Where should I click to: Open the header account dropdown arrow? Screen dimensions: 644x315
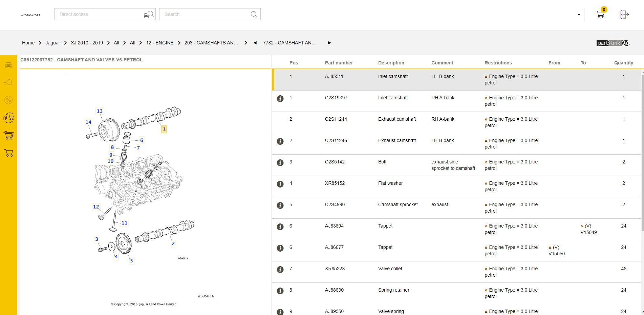pyautogui.click(x=579, y=15)
